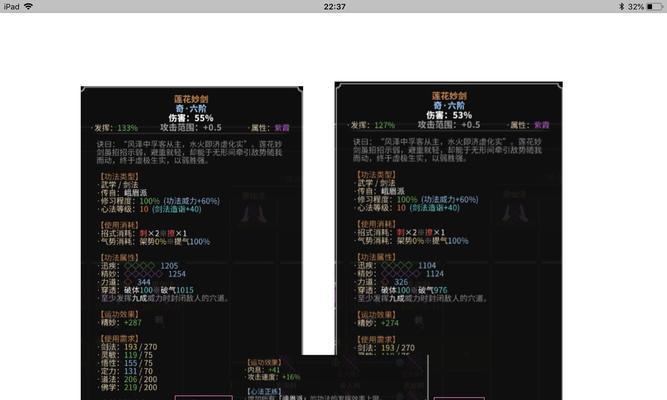Tap the right card's 【功法类型】 header

[376, 174]
